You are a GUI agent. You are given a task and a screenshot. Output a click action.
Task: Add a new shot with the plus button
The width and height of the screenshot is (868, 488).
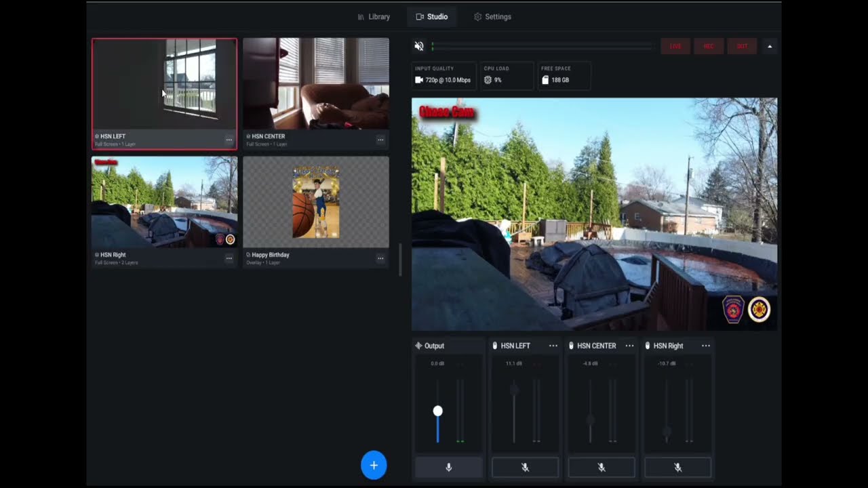(374, 466)
